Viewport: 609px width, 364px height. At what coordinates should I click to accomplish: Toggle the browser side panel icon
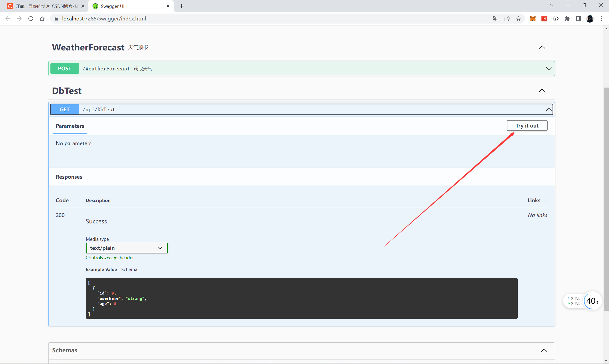pos(578,19)
